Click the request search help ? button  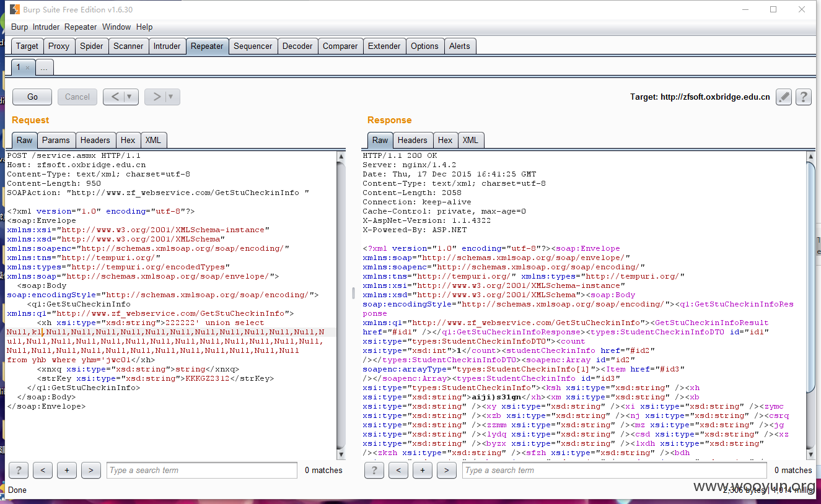pyautogui.click(x=19, y=470)
